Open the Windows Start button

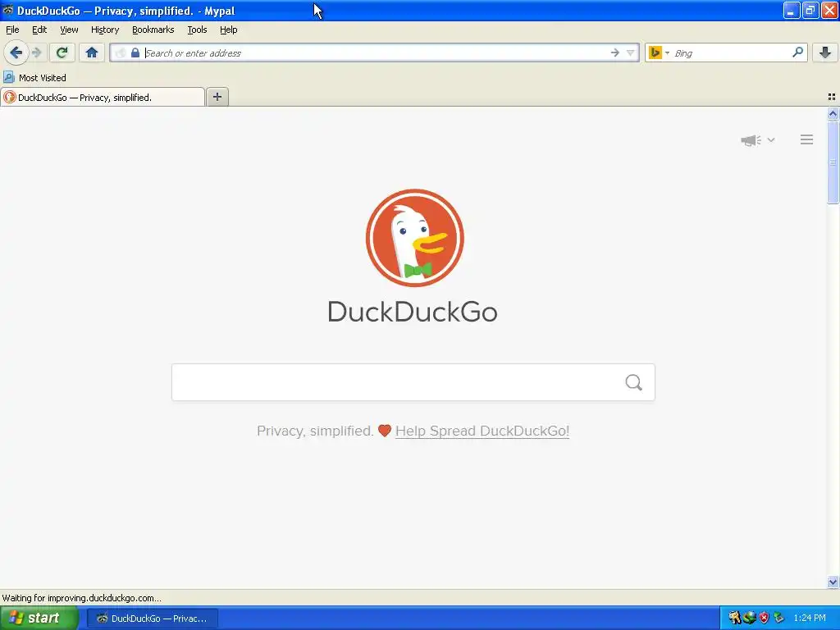pyautogui.click(x=39, y=618)
